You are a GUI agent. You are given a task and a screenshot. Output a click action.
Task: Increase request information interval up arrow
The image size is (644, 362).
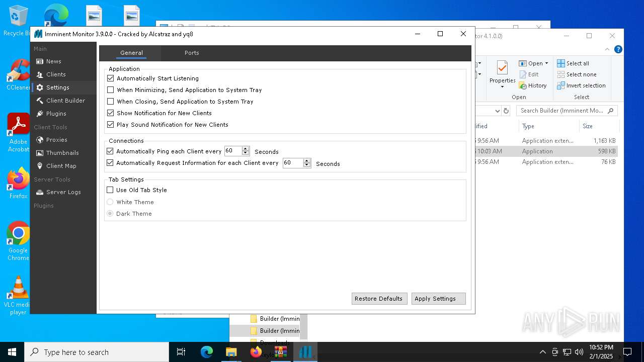pos(307,160)
